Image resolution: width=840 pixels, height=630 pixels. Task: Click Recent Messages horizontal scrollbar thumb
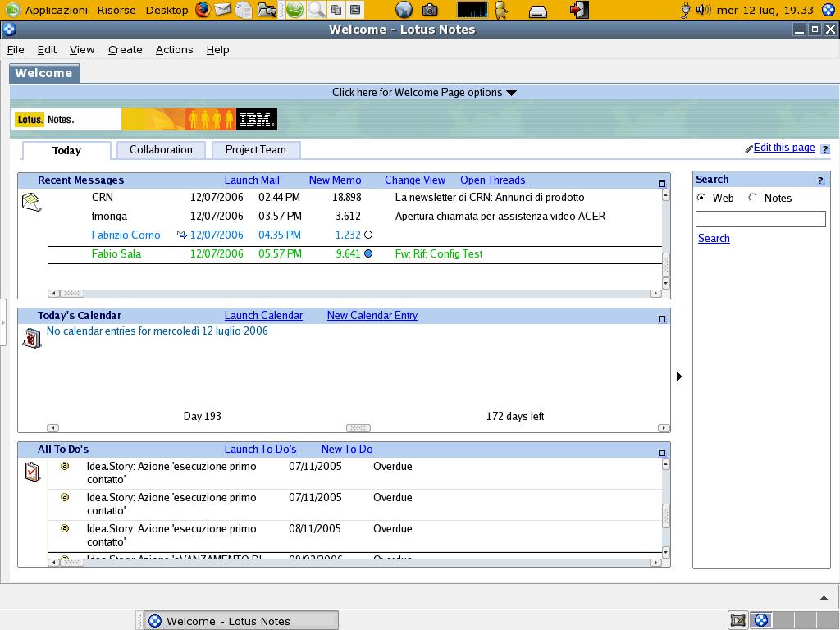(72, 294)
